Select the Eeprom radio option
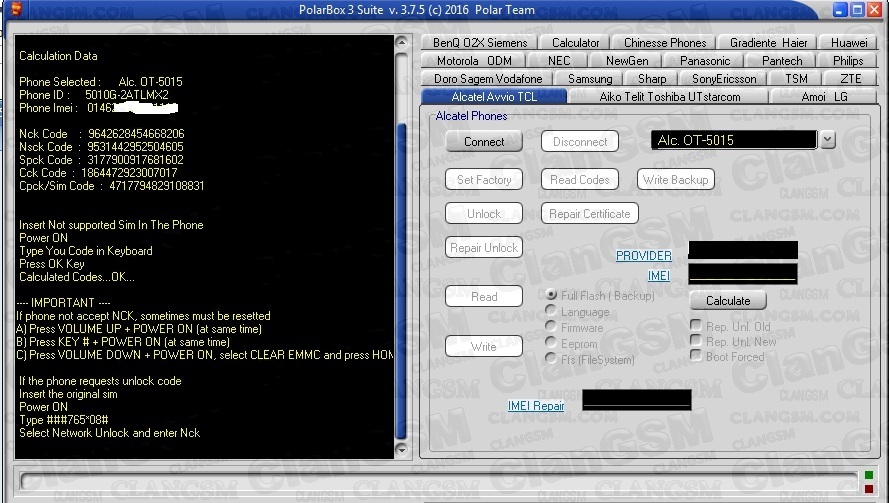Viewport: 889px width, 503px height. pos(551,343)
